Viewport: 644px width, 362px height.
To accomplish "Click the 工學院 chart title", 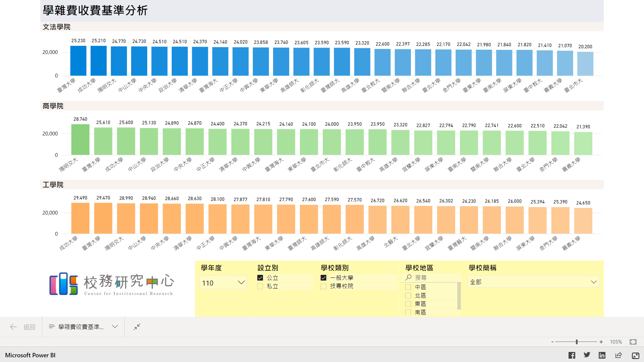I will pos(53,185).
